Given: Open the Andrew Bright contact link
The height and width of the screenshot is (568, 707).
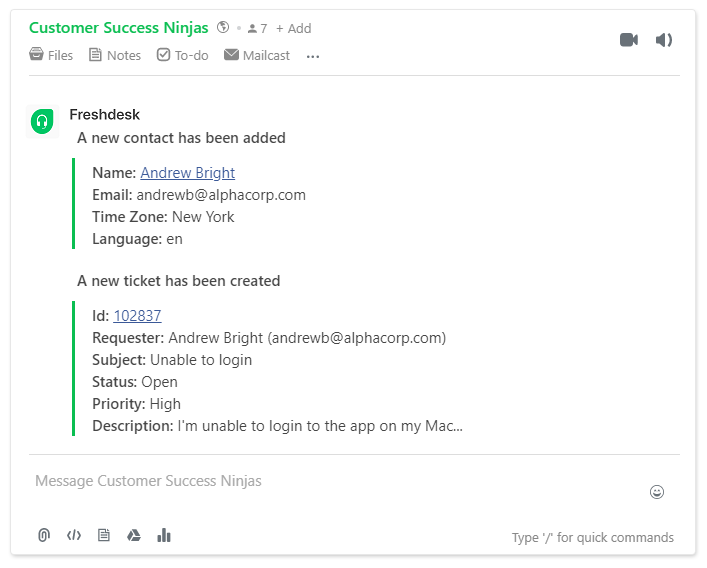Looking at the screenshot, I should coord(188,173).
